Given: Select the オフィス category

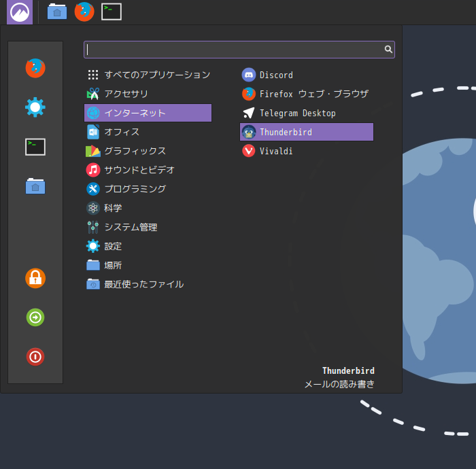Looking at the screenshot, I should [148, 132].
